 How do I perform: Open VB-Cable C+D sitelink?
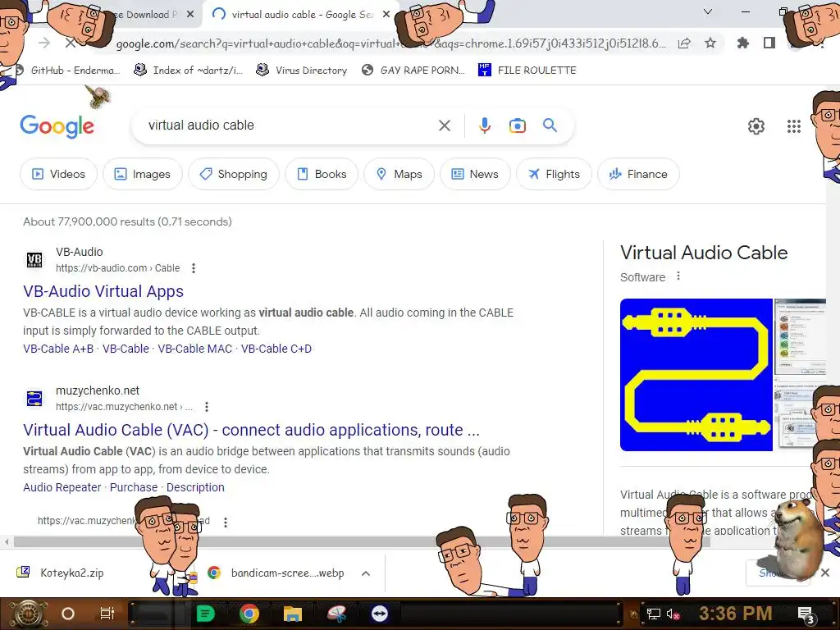pos(276,349)
